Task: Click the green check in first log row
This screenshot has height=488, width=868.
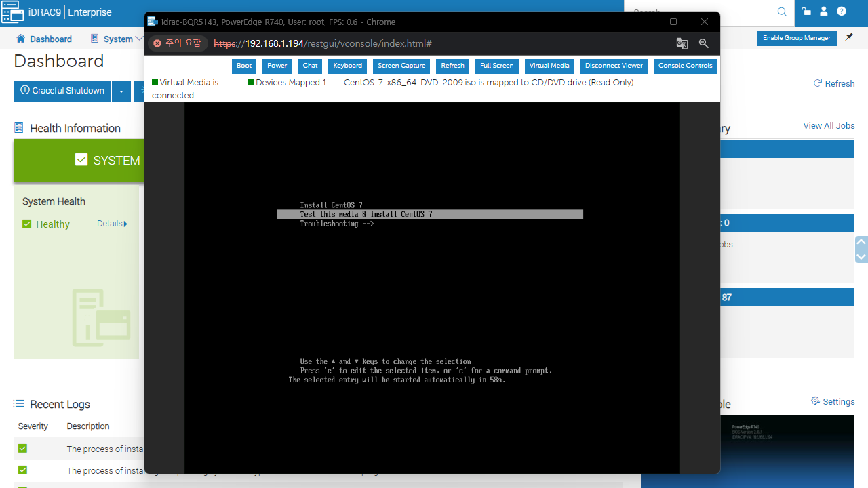Action: click(x=22, y=448)
